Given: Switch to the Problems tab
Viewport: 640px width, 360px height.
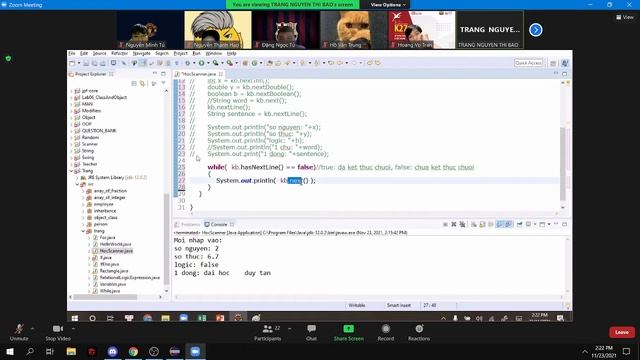Looking at the screenshot, I should coord(187,224).
